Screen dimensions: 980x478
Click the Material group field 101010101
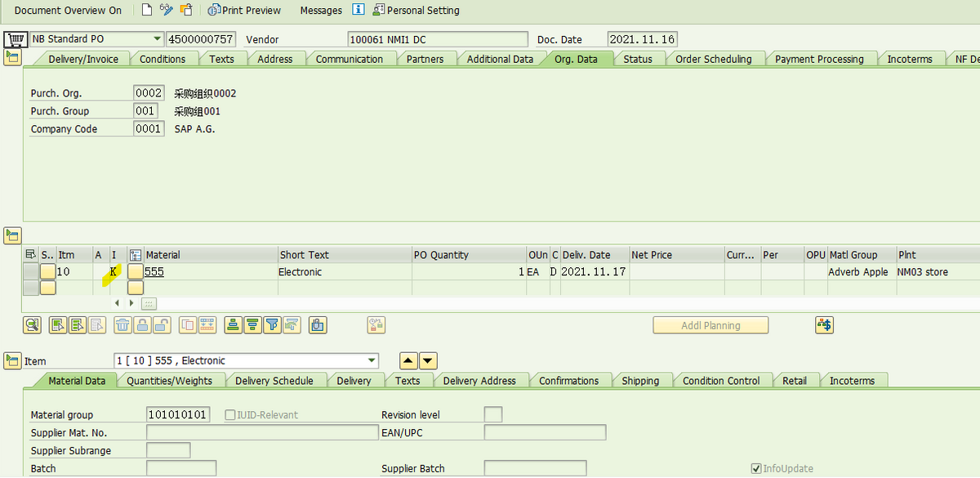coord(178,414)
